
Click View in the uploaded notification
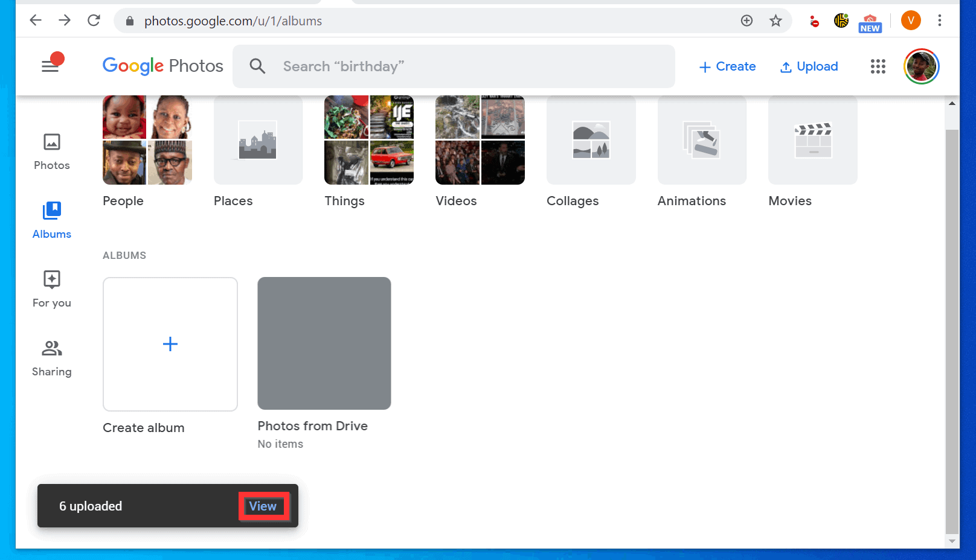pyautogui.click(x=263, y=506)
